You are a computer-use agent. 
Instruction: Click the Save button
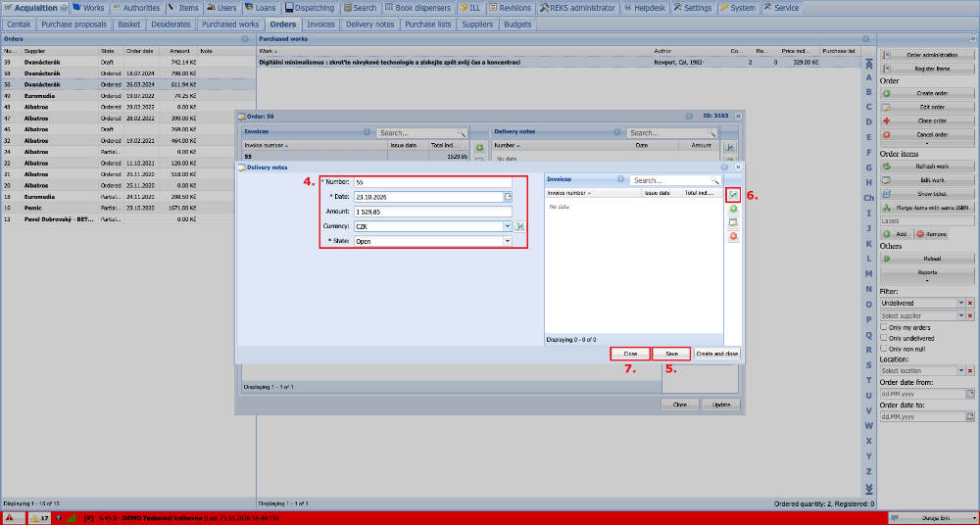tap(671, 354)
